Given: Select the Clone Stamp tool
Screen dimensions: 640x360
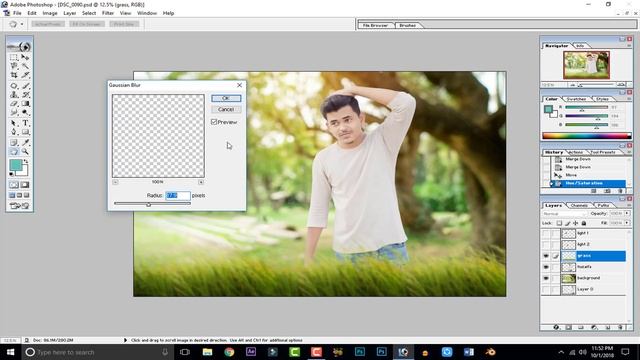Looking at the screenshot, I should 14,94.
